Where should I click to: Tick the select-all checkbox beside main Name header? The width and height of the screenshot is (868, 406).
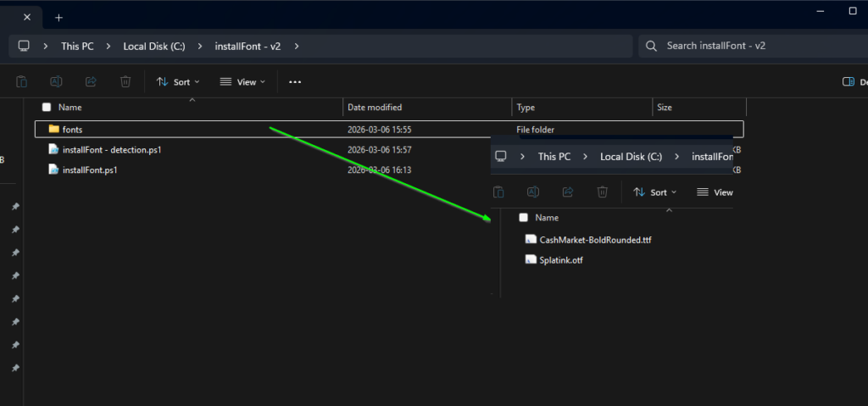coord(47,108)
